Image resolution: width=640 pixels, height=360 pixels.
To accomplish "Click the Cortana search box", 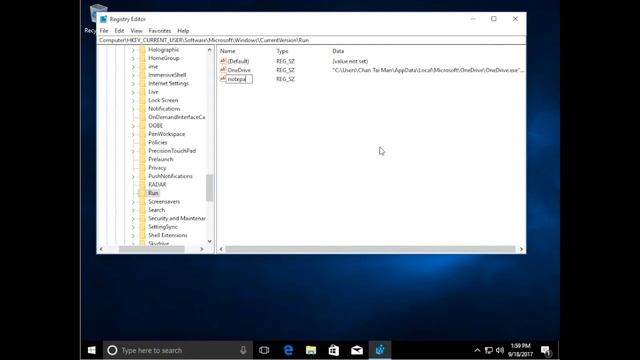I will click(x=178, y=350).
